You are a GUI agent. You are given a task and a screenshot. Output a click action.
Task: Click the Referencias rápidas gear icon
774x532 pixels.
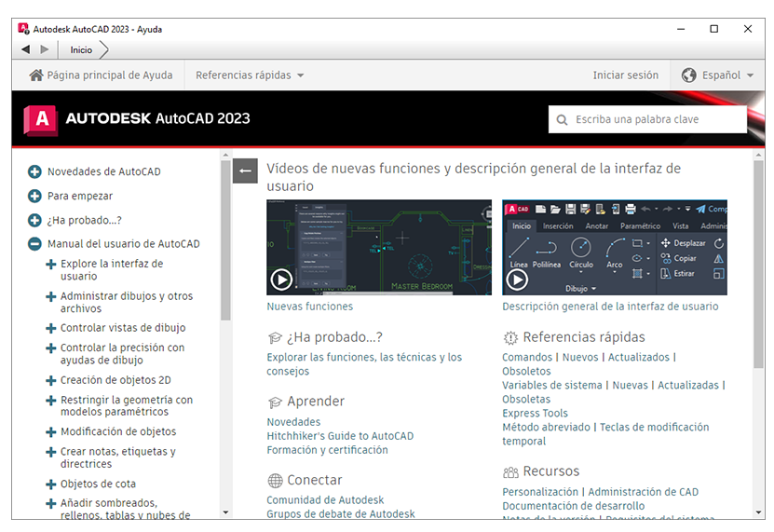[x=510, y=338]
